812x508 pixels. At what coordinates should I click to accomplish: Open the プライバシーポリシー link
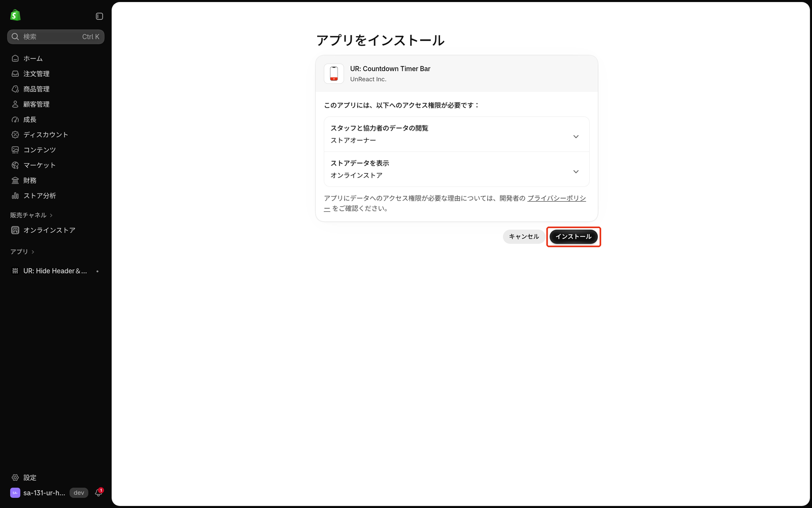(x=557, y=199)
